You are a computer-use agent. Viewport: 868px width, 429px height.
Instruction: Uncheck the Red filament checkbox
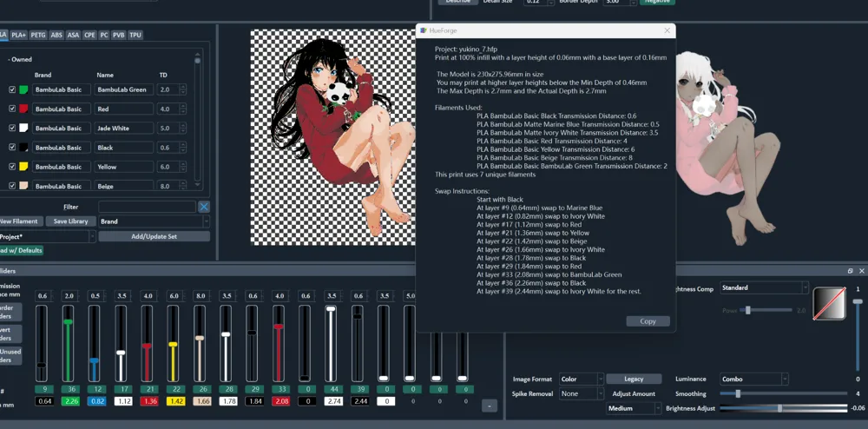click(12, 109)
